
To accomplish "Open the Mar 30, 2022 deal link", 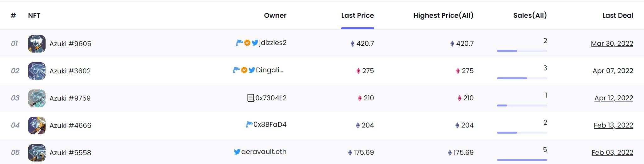I will (612, 43).
